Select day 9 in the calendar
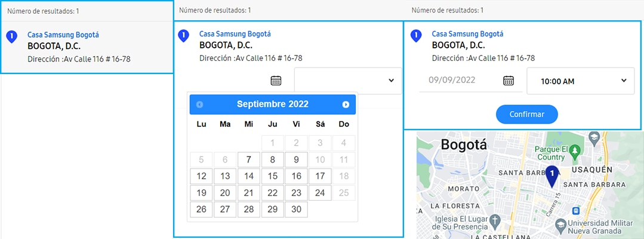This screenshot has width=644, height=239. coord(296,160)
